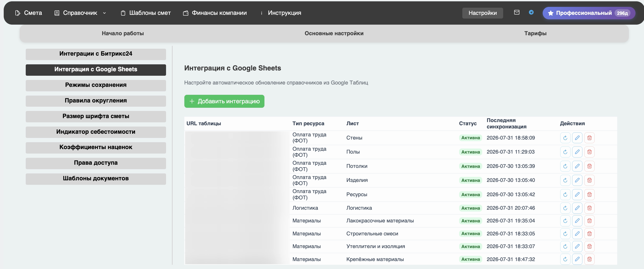Open the Смета menu item
This screenshot has height=269, width=644.
29,13
